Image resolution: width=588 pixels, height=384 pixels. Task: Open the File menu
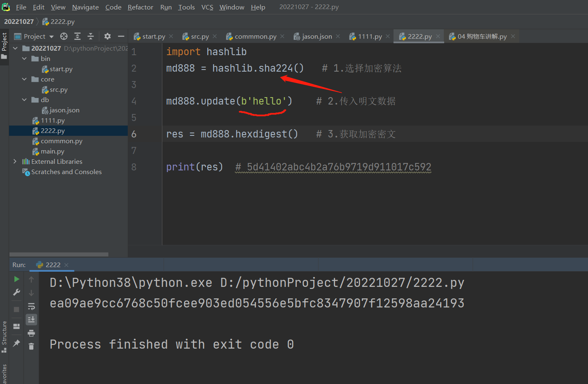[21, 7]
